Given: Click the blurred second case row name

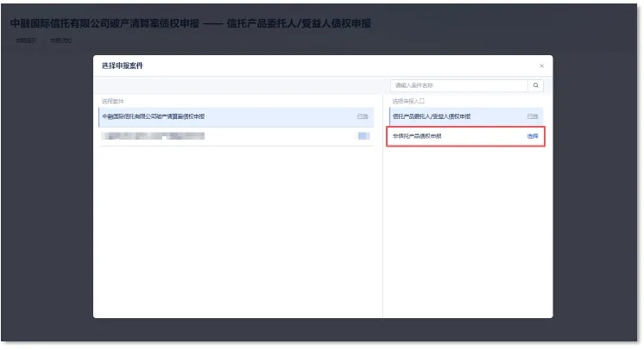Looking at the screenshot, I should coord(153,136).
